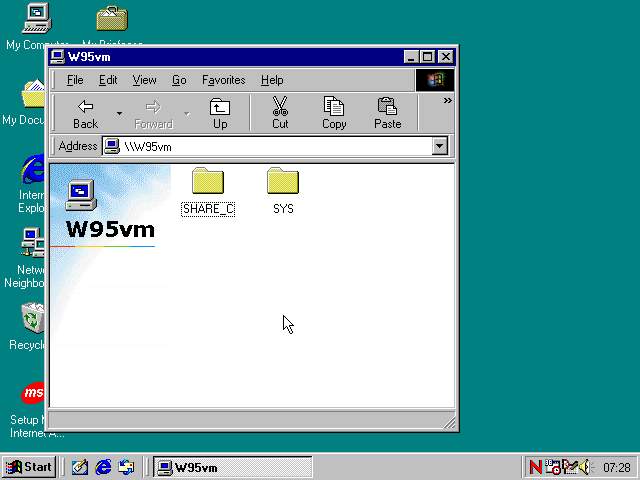
Task: Click the Windows logo throbber
Action: click(x=435, y=80)
